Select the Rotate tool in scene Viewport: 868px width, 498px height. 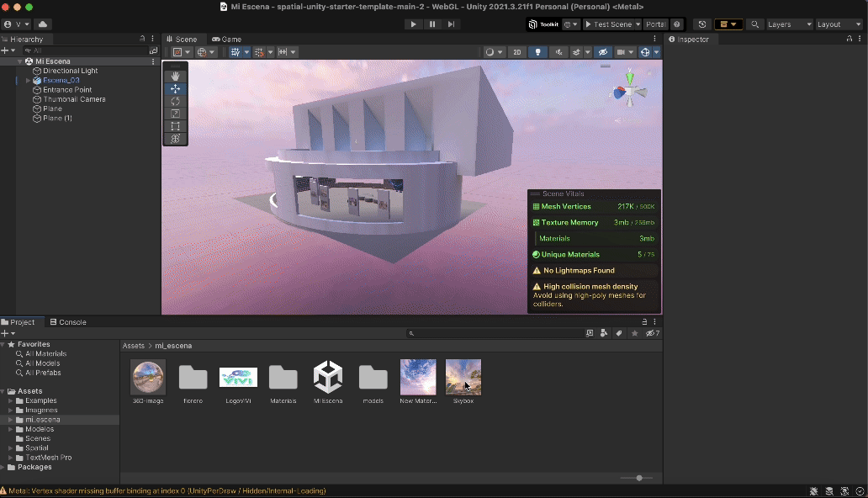click(175, 101)
